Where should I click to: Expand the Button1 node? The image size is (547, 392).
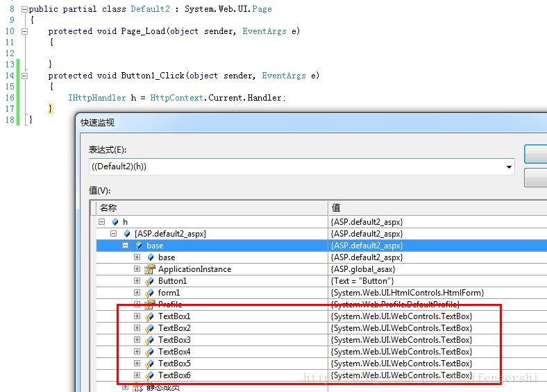tap(137, 281)
